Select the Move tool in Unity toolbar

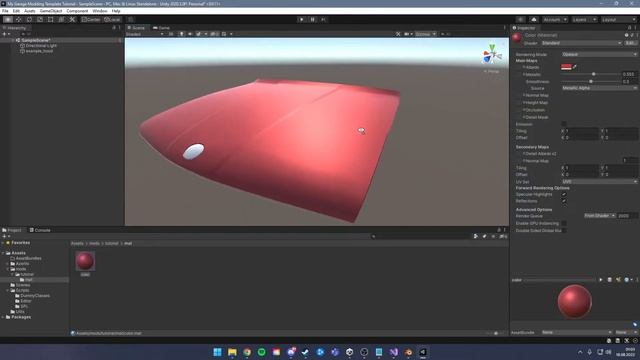pos(18,19)
